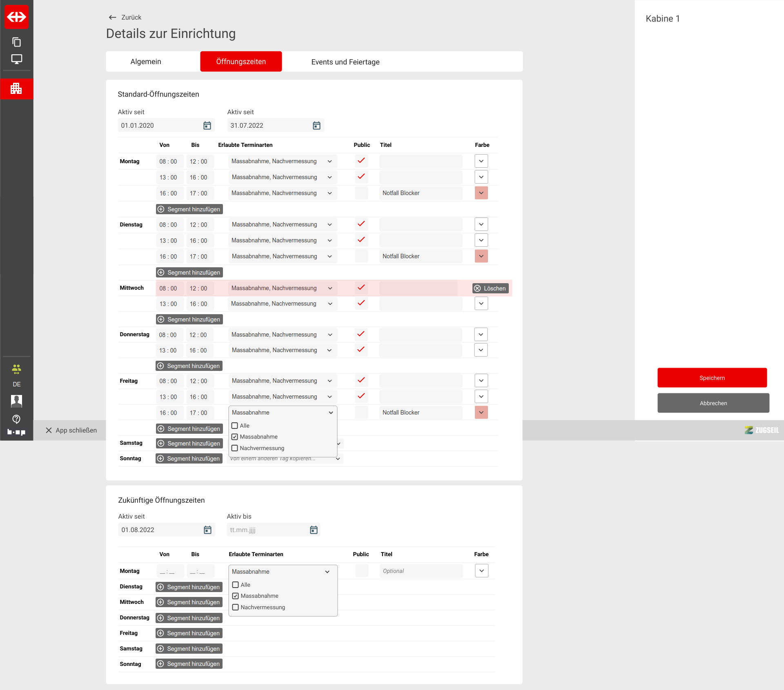Image resolution: width=784 pixels, height=690 pixels.
Task: Open the documents copy icon in sidebar
Action: tap(16, 42)
